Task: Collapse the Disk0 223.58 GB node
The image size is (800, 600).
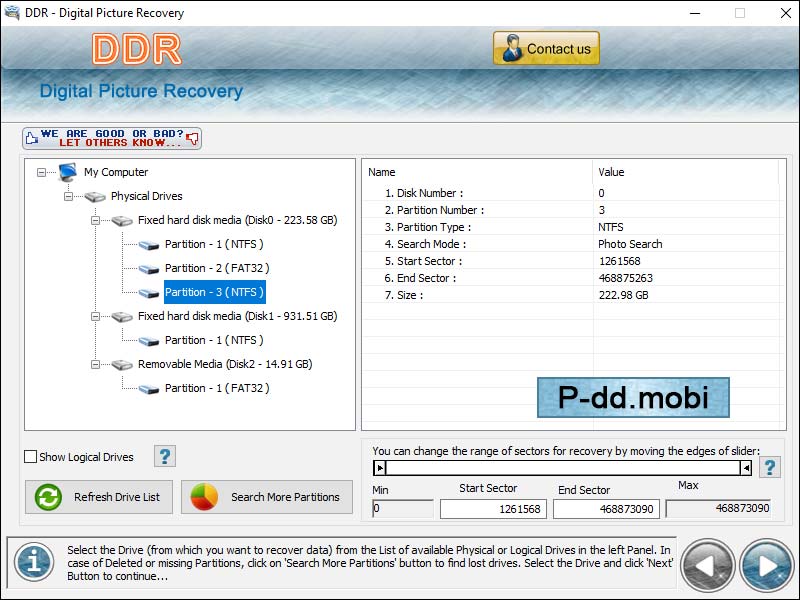Action: 95,220
